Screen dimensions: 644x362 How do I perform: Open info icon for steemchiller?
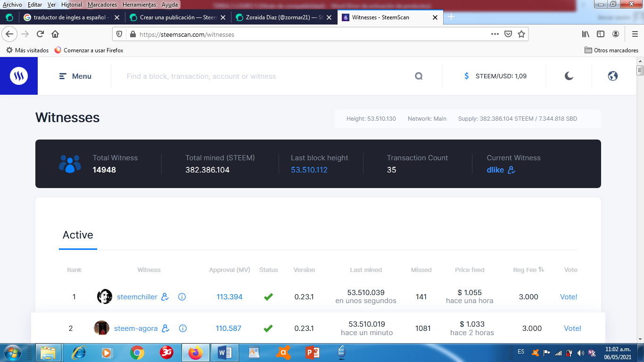182,297
